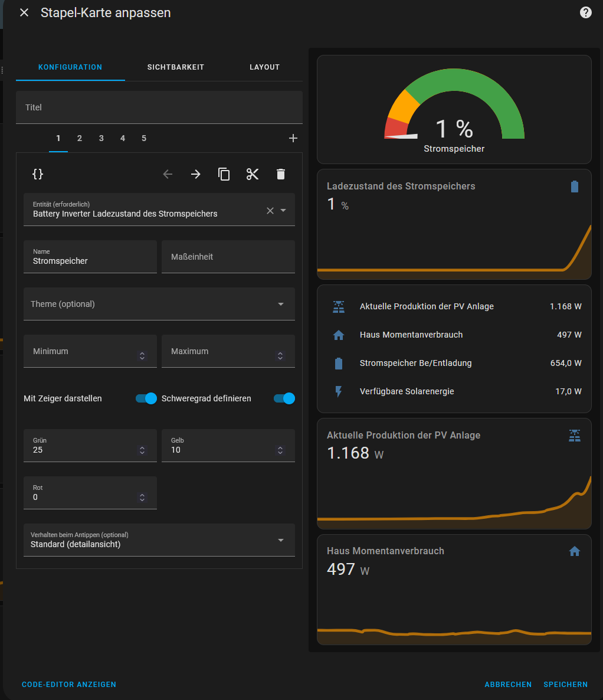Click the 497 W value in entities list
Viewport: 603px width, 700px height.
pos(569,335)
